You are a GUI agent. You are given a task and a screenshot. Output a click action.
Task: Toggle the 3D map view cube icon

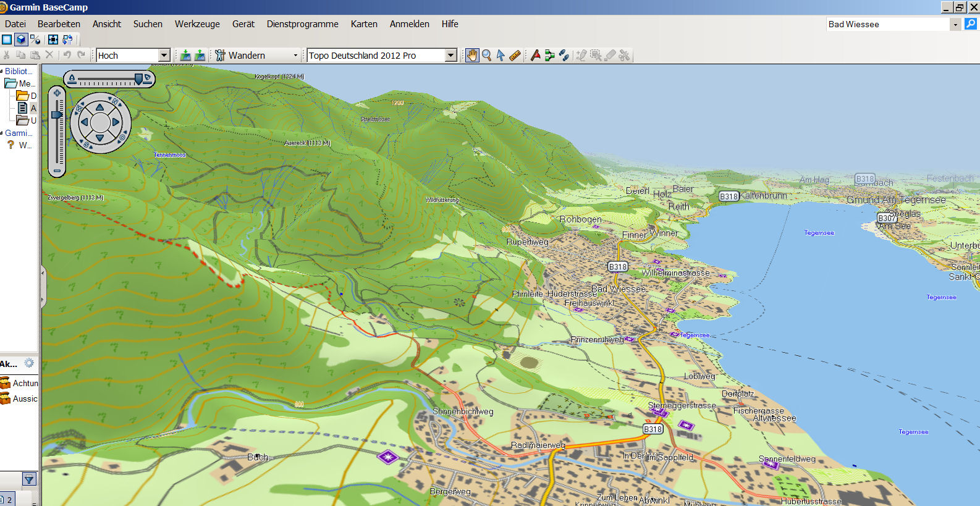(x=21, y=40)
